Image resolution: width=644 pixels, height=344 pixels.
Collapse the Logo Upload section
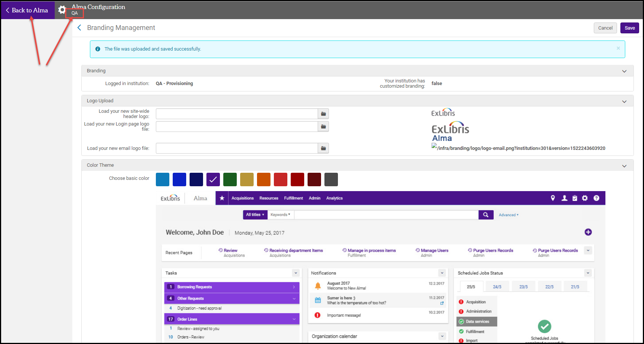tap(624, 101)
